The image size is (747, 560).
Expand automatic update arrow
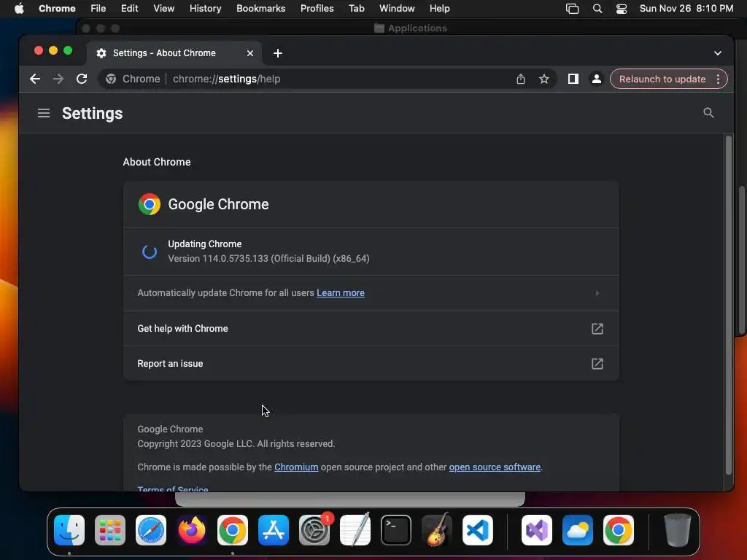[x=597, y=293]
